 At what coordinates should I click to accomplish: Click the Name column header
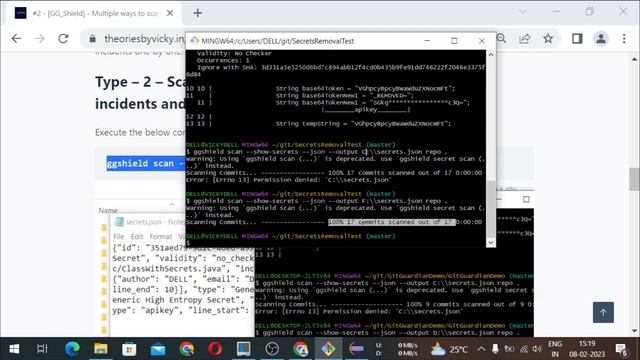(x=108, y=211)
